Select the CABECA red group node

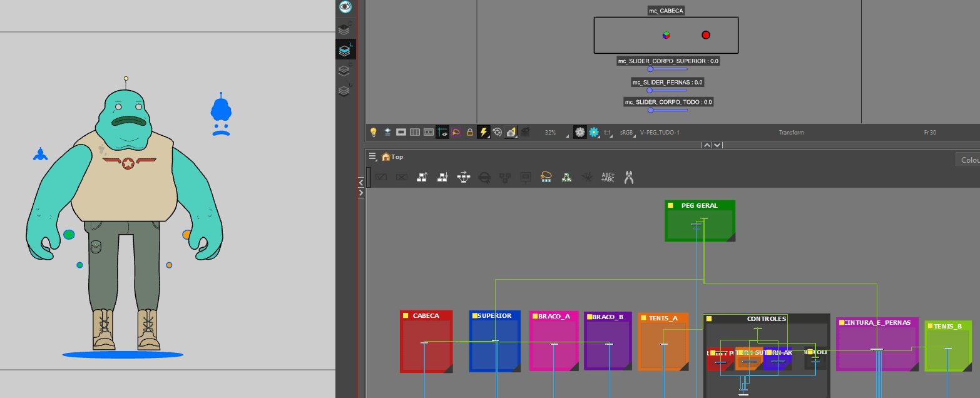point(426,342)
